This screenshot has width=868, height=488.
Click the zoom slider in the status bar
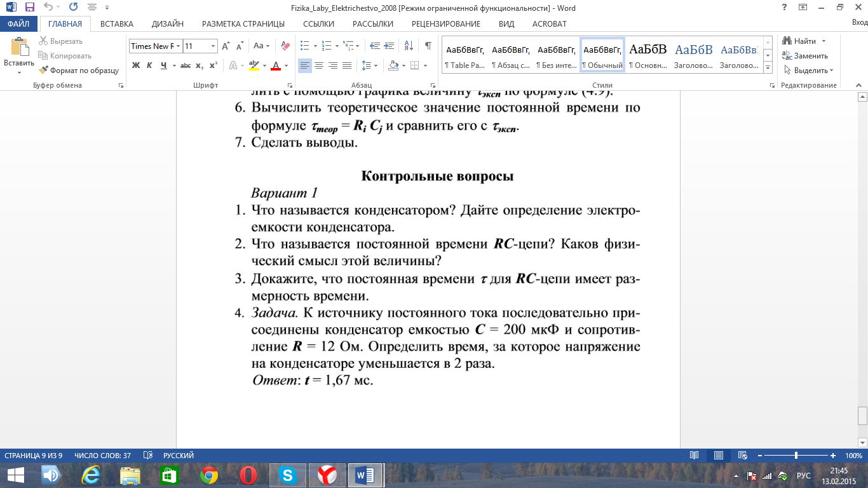coord(796,456)
